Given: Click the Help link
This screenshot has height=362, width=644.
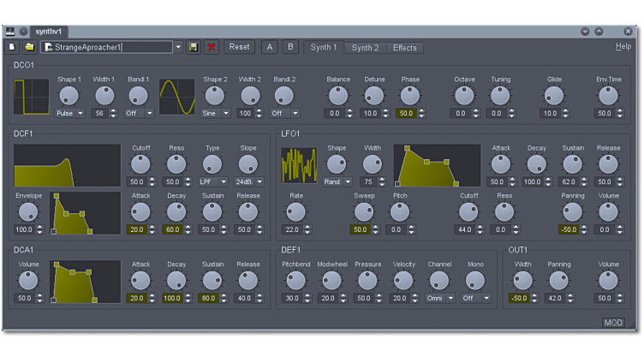Looking at the screenshot, I should click(x=623, y=47).
